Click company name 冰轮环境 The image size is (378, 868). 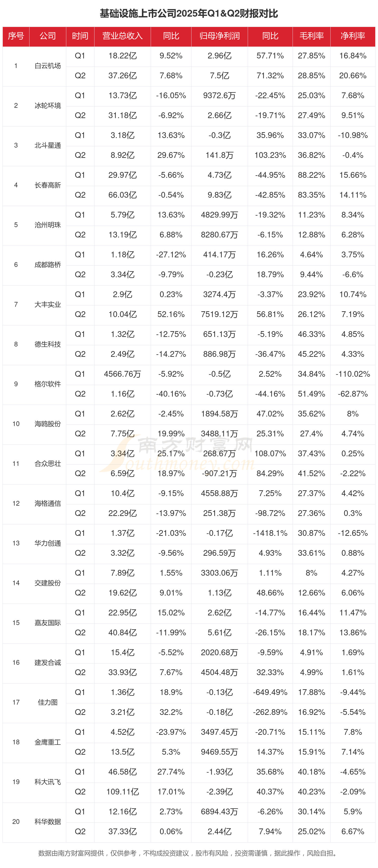click(x=48, y=106)
